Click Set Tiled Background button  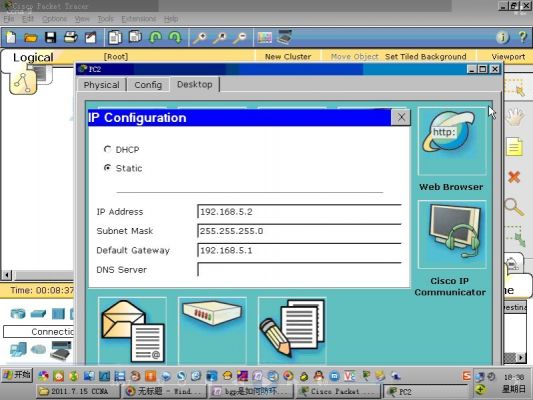(x=426, y=56)
